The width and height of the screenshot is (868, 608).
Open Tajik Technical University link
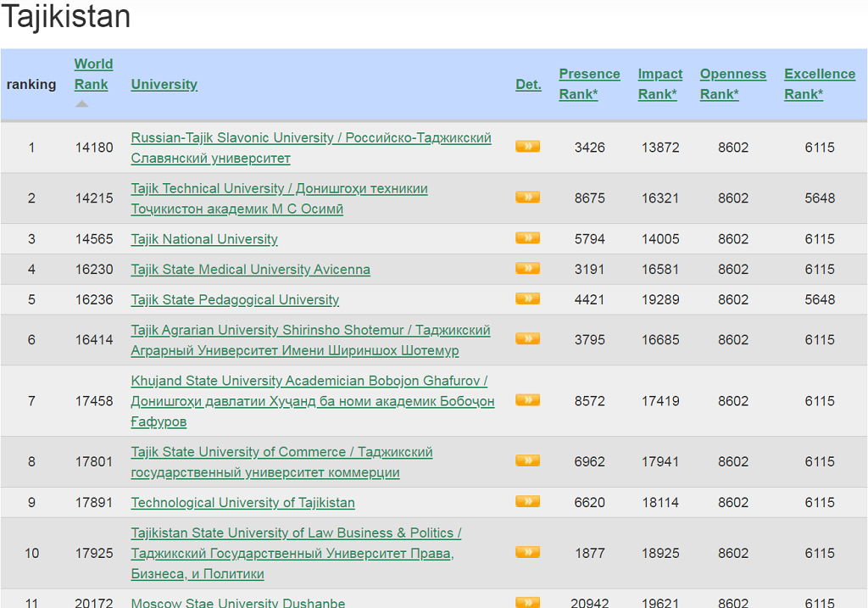(x=279, y=198)
